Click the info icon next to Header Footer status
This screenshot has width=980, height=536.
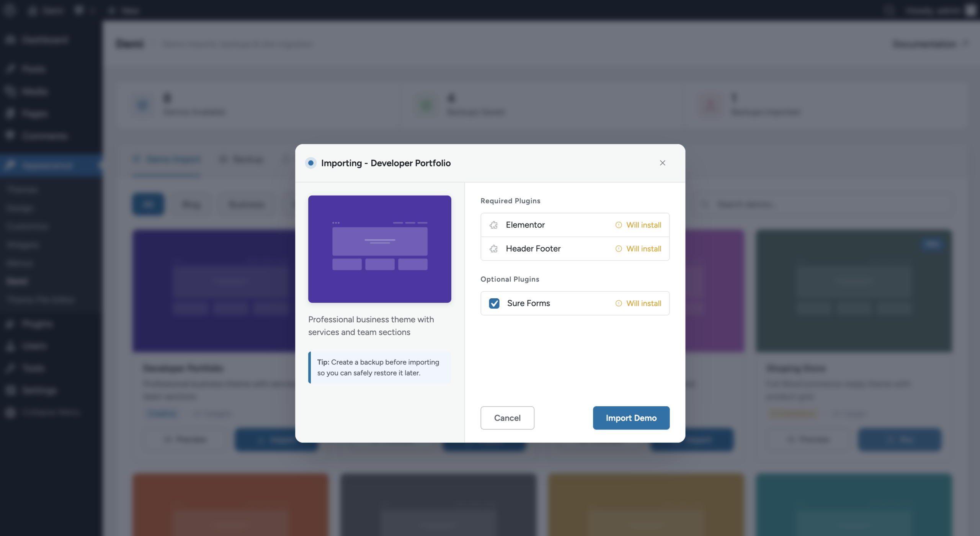click(x=618, y=249)
